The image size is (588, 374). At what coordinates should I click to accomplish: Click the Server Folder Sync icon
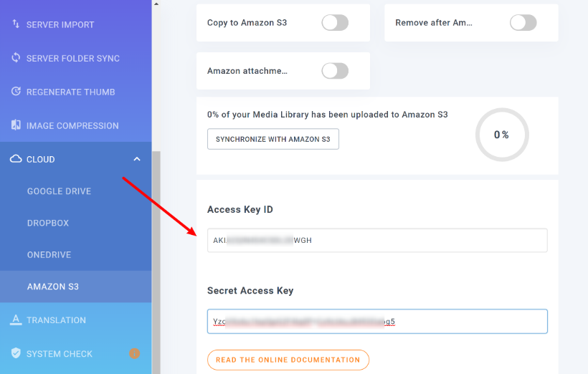click(16, 58)
